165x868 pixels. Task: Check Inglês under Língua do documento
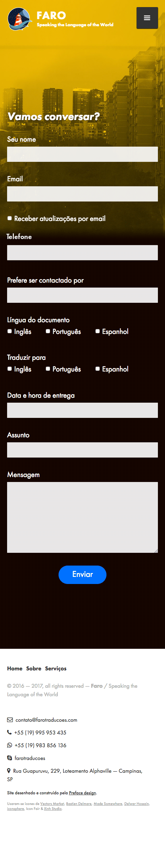click(10, 331)
